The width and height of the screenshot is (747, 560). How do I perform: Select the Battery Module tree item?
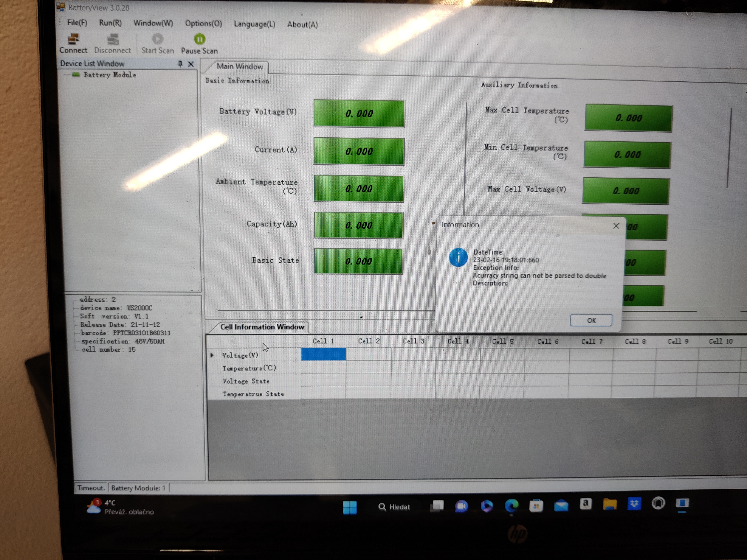click(x=110, y=75)
